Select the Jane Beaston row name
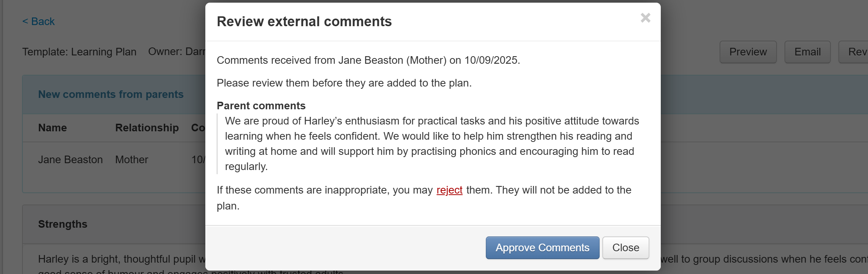 pos(70,160)
